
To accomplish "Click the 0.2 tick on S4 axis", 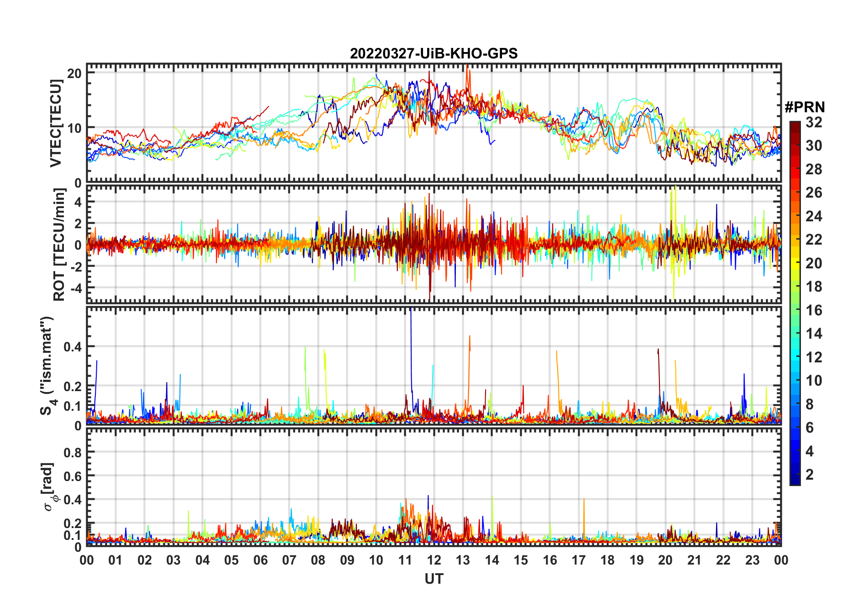I will tap(73, 386).
